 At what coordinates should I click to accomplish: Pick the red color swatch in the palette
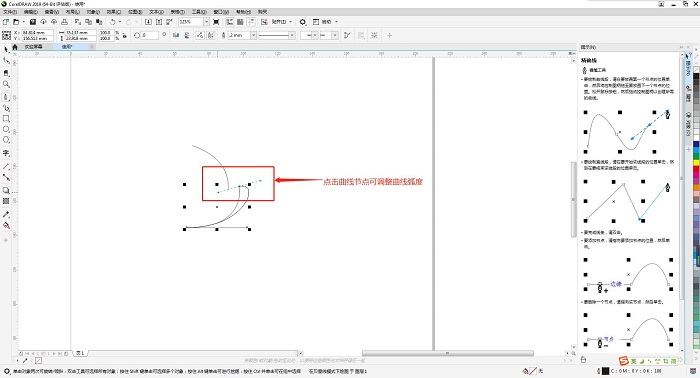point(696,170)
